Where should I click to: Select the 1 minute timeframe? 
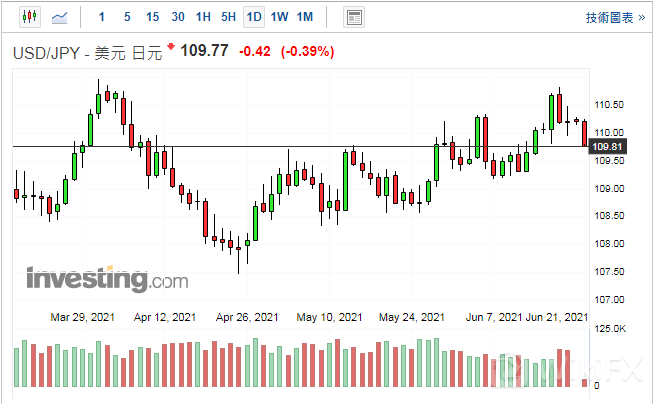101,17
